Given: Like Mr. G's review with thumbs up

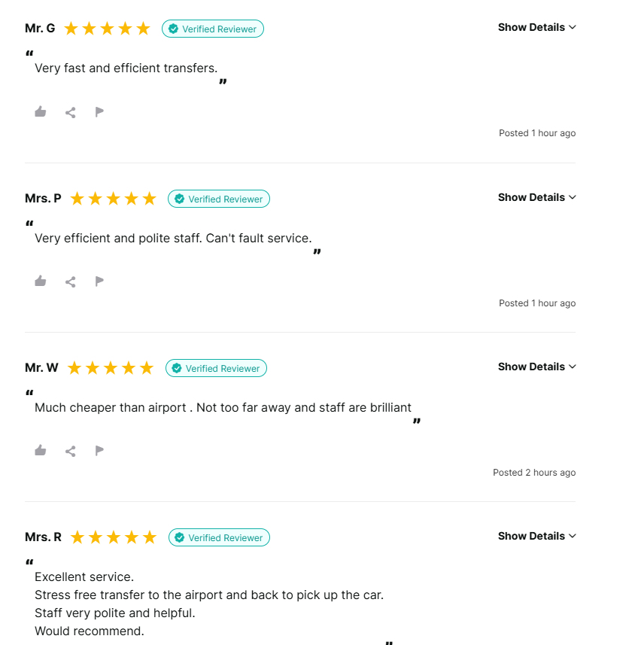Looking at the screenshot, I should (41, 112).
